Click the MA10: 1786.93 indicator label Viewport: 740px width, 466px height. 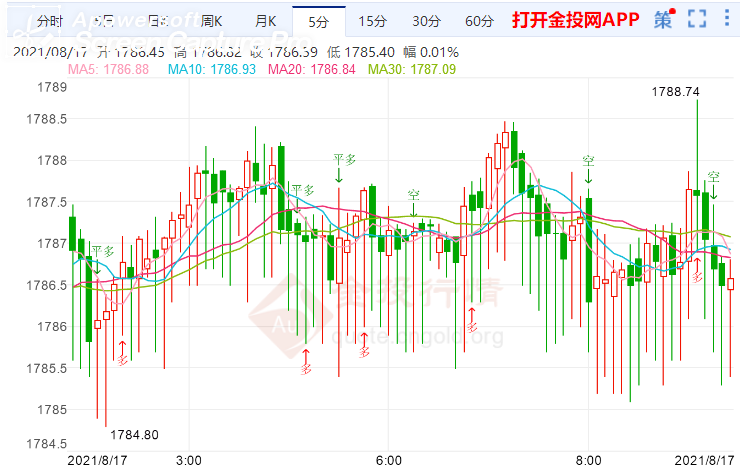click(x=212, y=69)
